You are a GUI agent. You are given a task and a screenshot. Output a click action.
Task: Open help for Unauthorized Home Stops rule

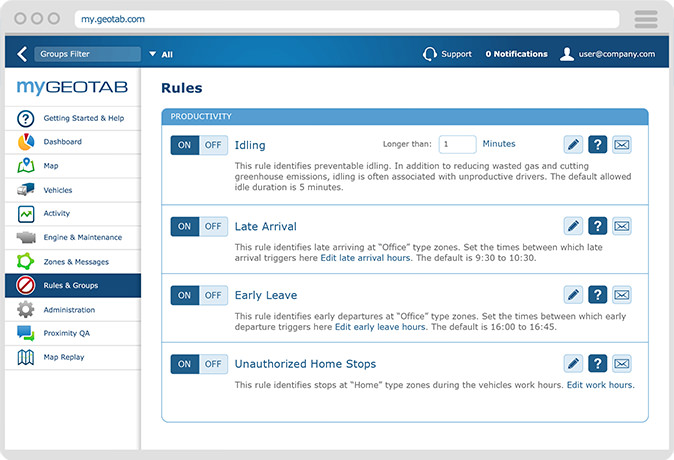pyautogui.click(x=597, y=364)
